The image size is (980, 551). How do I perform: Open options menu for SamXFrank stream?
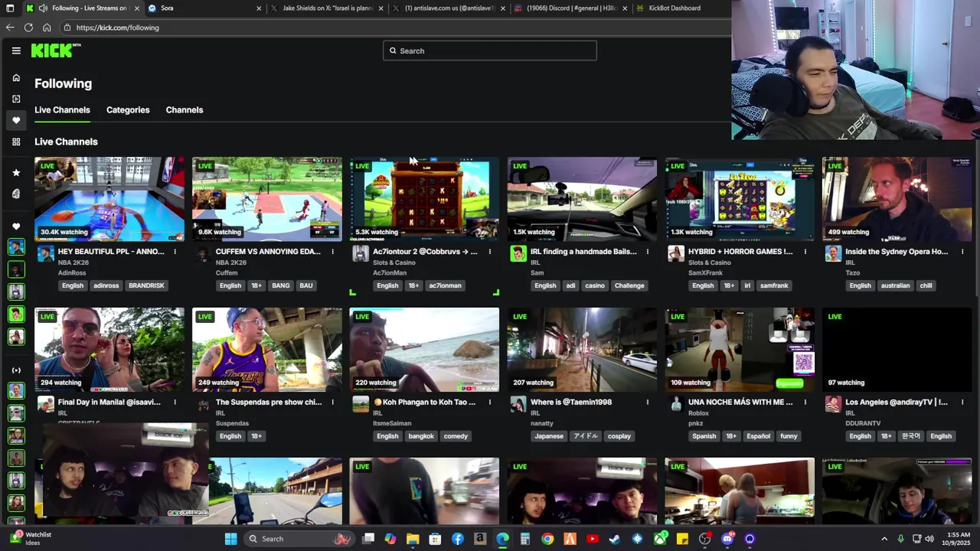click(805, 252)
